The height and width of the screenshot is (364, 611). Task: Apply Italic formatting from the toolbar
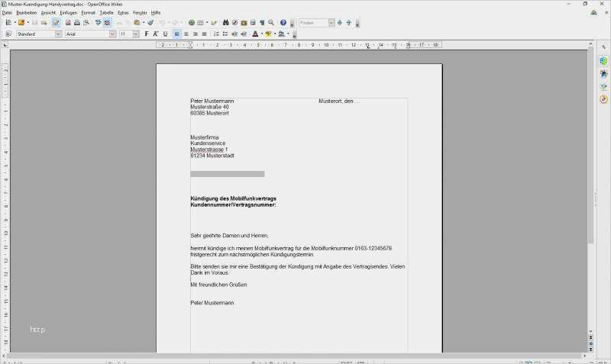[156, 34]
